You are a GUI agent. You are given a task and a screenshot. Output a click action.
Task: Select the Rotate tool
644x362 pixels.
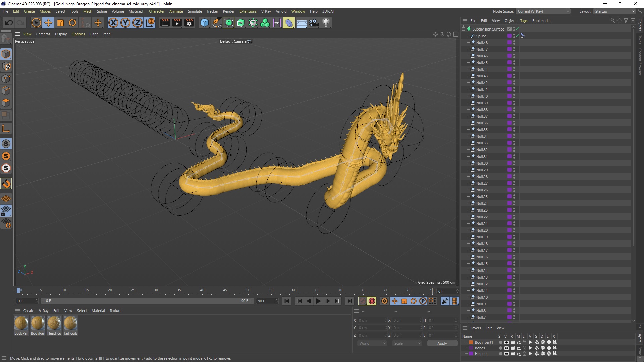(x=72, y=23)
